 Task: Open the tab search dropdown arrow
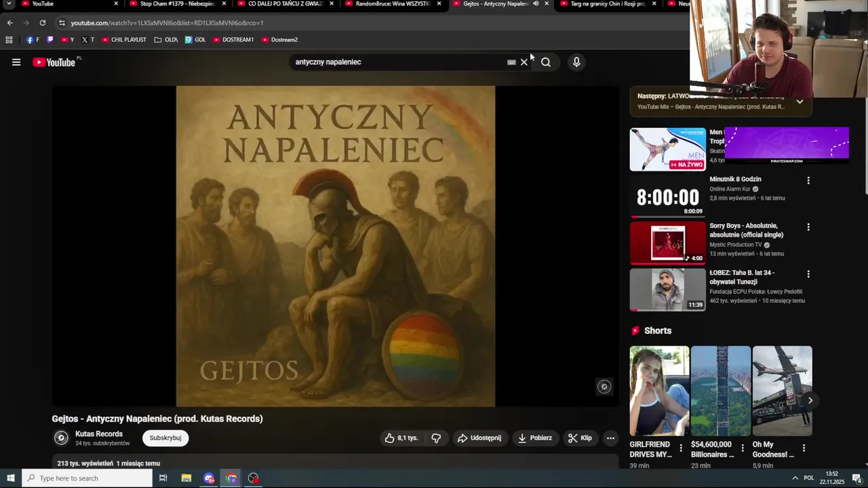click(9, 4)
